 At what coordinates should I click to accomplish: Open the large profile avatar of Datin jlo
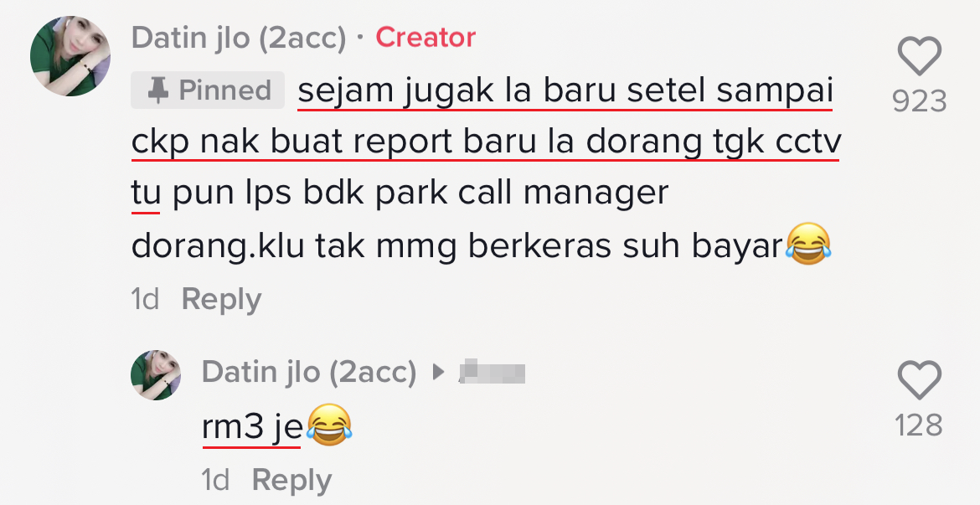[x=70, y=55]
